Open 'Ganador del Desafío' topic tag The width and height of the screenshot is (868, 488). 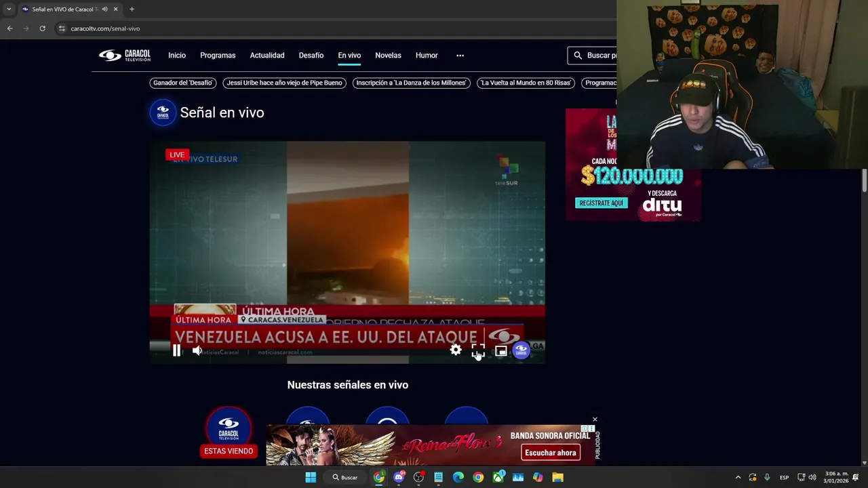click(x=183, y=83)
